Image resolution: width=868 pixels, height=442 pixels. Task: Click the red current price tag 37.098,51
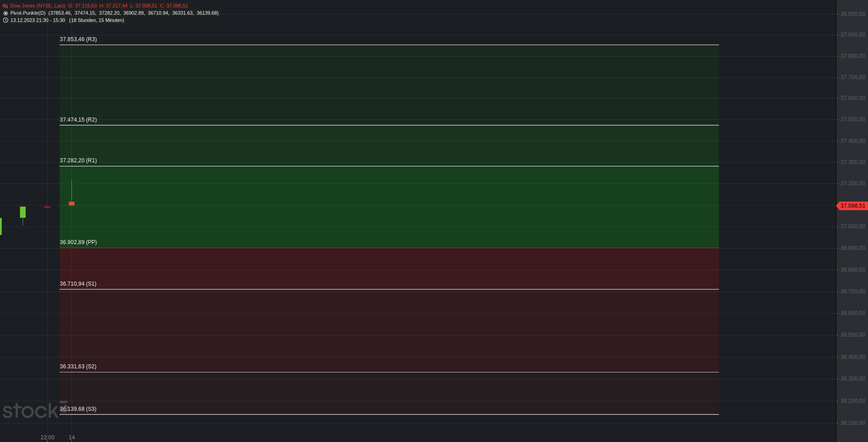(x=852, y=206)
